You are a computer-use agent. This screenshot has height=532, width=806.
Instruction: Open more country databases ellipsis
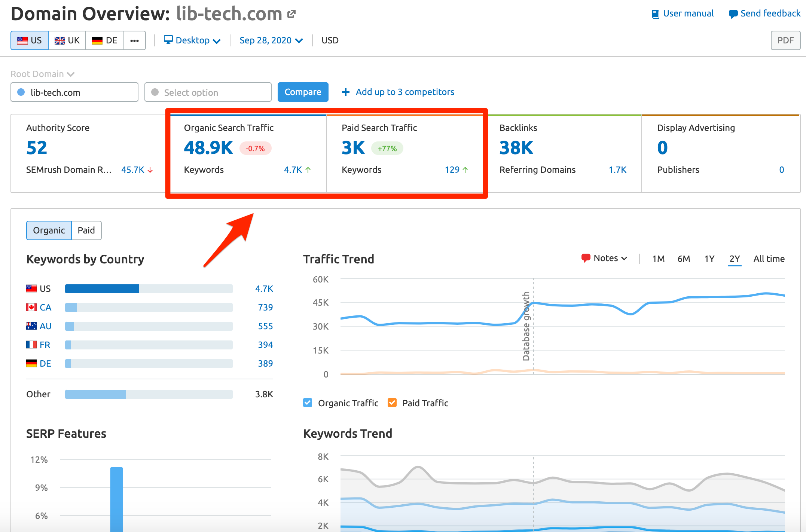pyautogui.click(x=135, y=40)
